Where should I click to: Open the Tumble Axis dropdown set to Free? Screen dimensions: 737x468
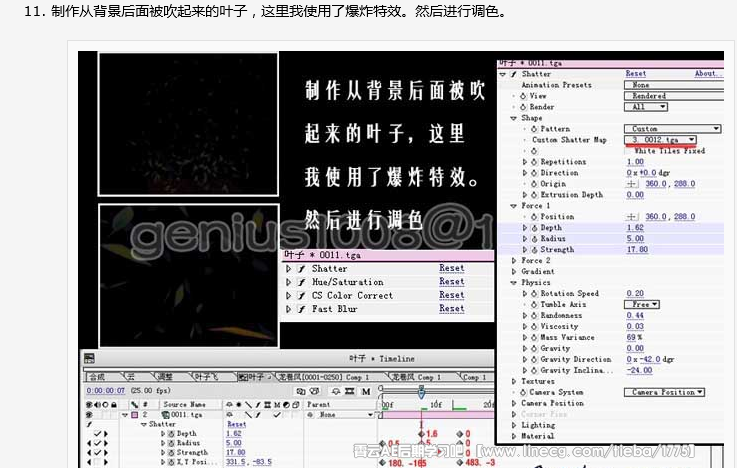[642, 304]
